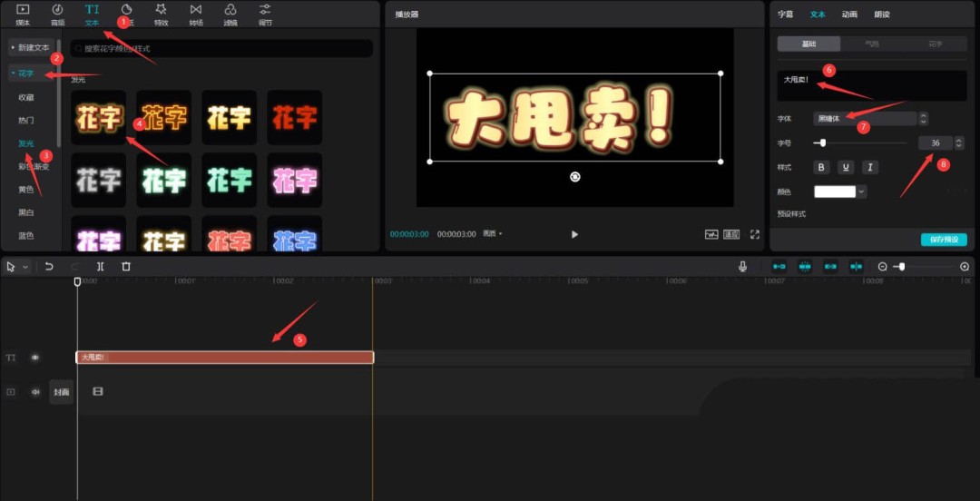
Task: Select the 大甩卖! clip on text track
Action: (x=225, y=357)
